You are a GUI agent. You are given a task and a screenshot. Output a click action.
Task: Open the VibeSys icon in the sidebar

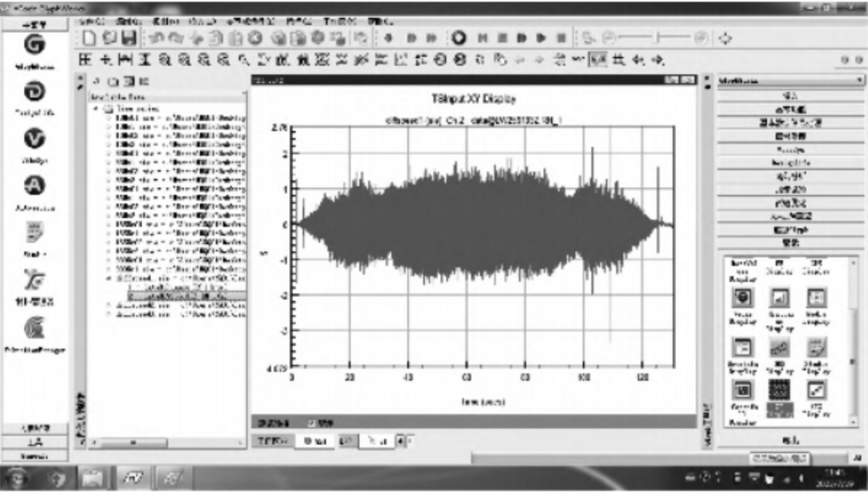click(x=35, y=138)
